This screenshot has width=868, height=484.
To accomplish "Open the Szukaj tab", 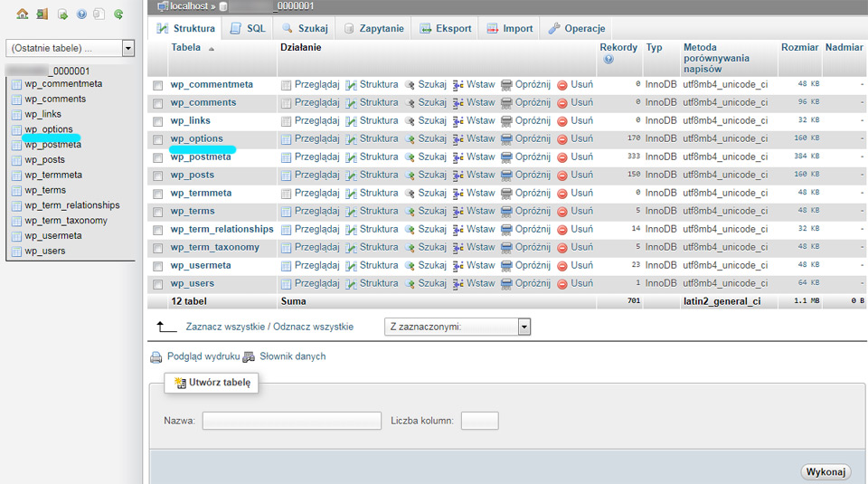I will pos(305,28).
